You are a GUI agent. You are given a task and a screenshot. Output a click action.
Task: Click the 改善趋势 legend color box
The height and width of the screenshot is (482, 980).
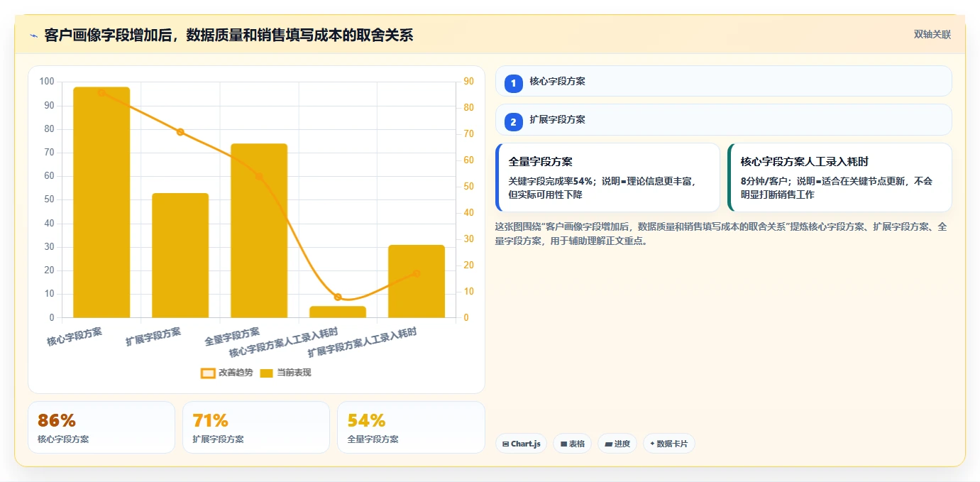pyautogui.click(x=208, y=373)
